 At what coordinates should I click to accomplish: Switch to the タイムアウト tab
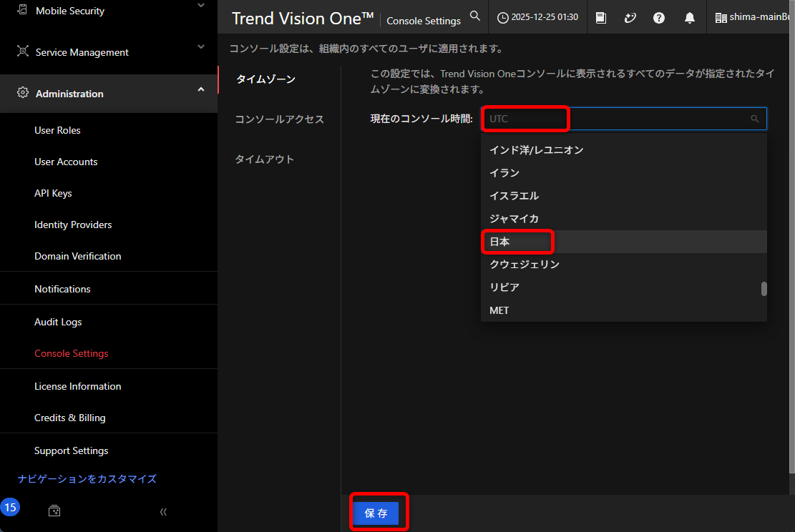[x=264, y=159]
